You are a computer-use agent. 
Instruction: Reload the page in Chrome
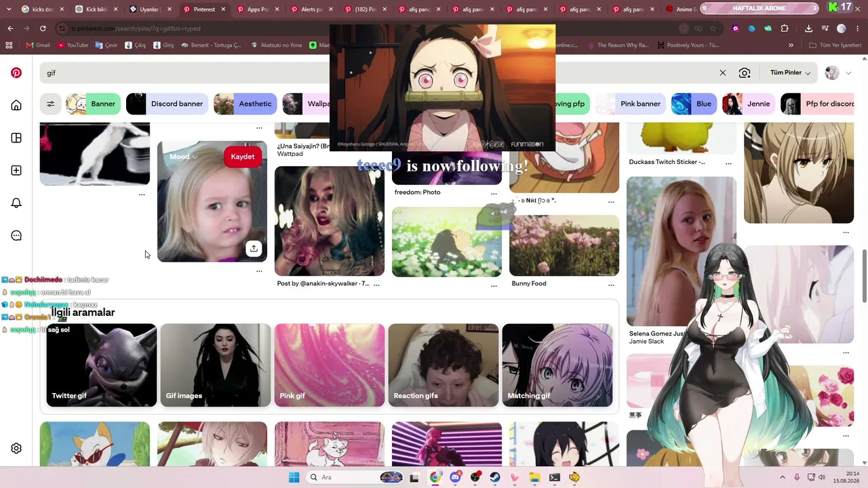(43, 28)
